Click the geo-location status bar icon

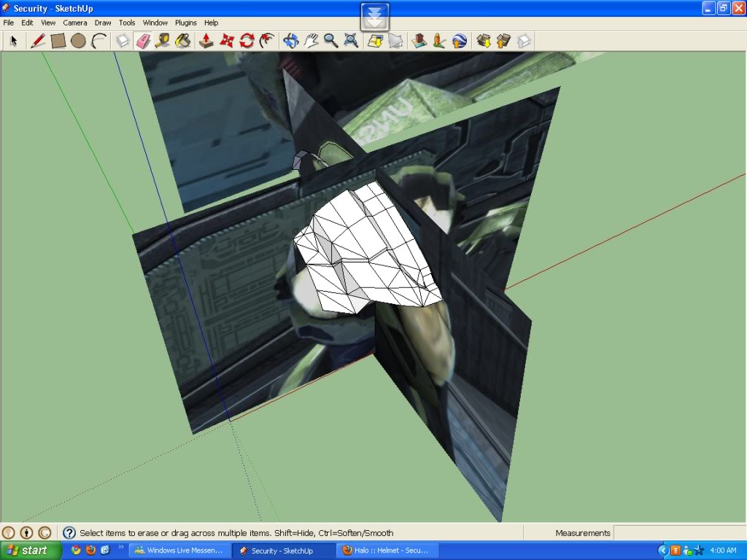point(9,532)
